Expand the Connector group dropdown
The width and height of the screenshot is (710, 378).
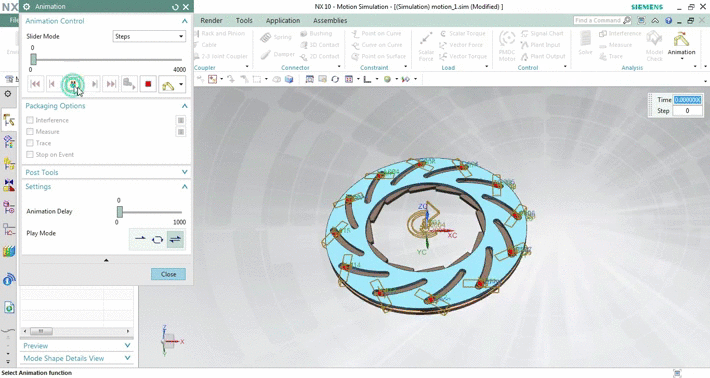pos(339,67)
